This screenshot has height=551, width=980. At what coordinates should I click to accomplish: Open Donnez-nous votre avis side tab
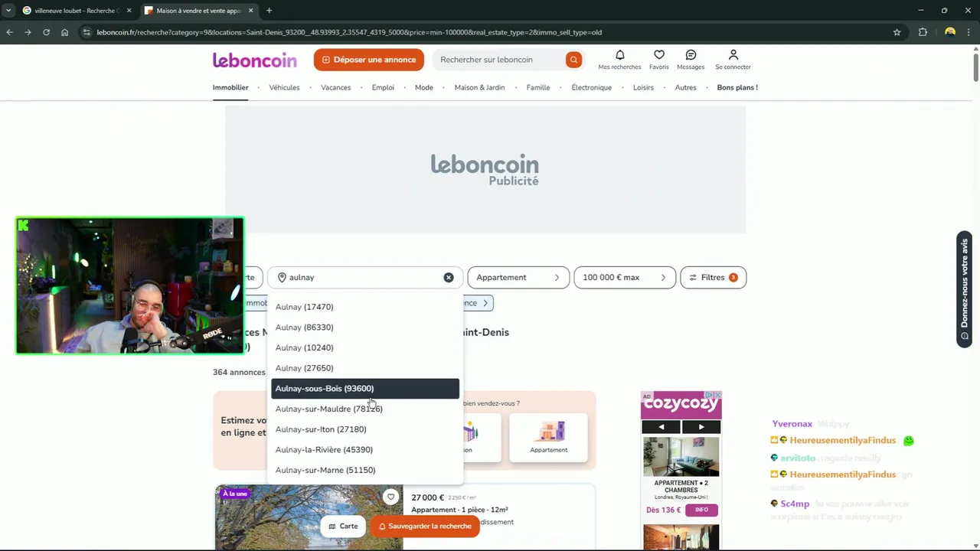pos(965,289)
